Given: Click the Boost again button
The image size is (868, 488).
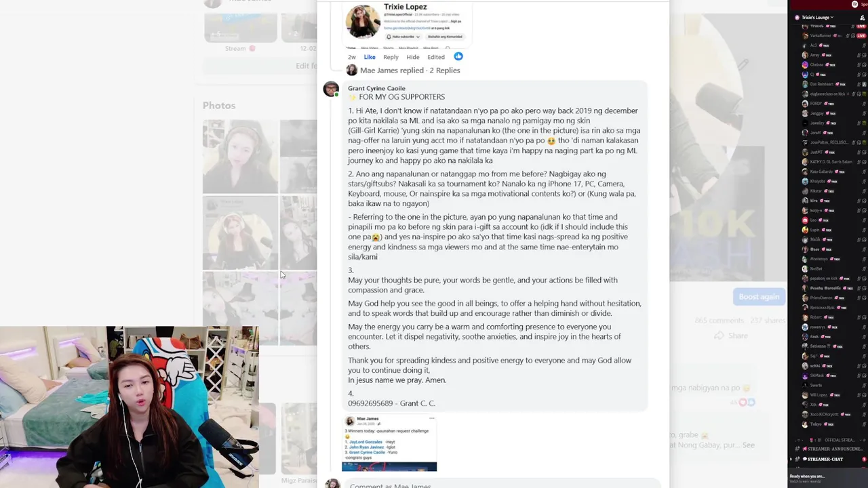Looking at the screenshot, I should [759, 297].
